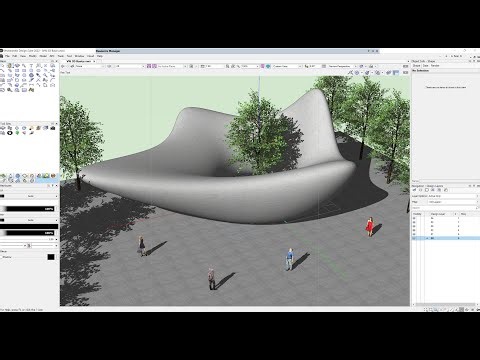The width and height of the screenshot is (480, 360).
Task: Open the Edit menu
Action: [x=15, y=56]
